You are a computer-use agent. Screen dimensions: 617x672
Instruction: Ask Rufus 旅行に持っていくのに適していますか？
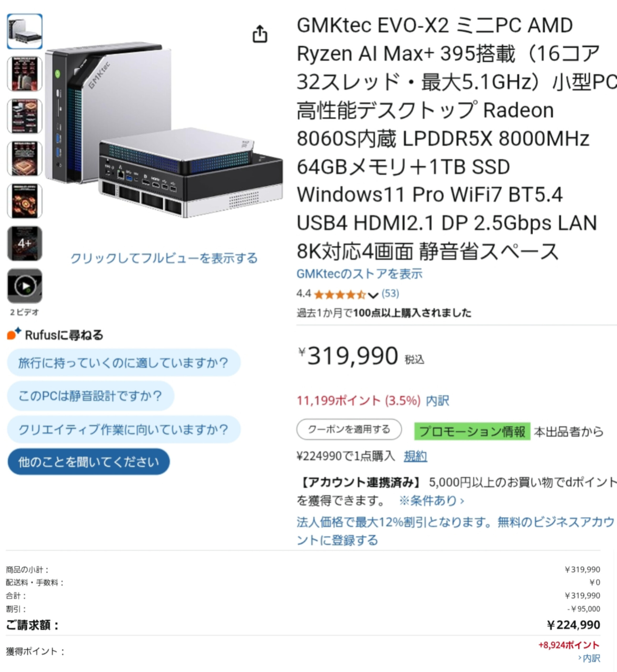(x=124, y=363)
